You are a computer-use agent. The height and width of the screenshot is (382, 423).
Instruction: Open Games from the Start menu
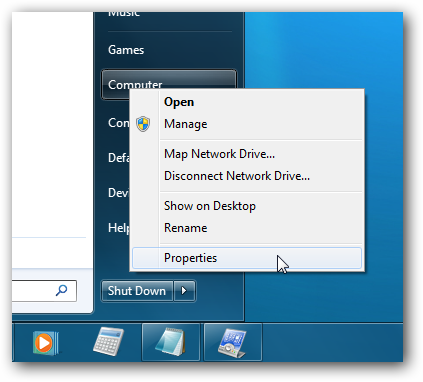(126, 50)
